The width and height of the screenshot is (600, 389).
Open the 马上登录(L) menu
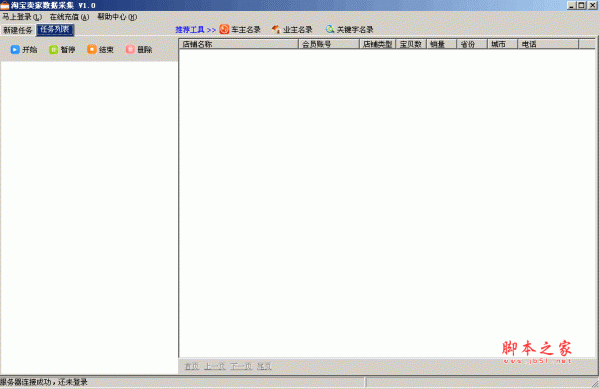pyautogui.click(x=22, y=17)
